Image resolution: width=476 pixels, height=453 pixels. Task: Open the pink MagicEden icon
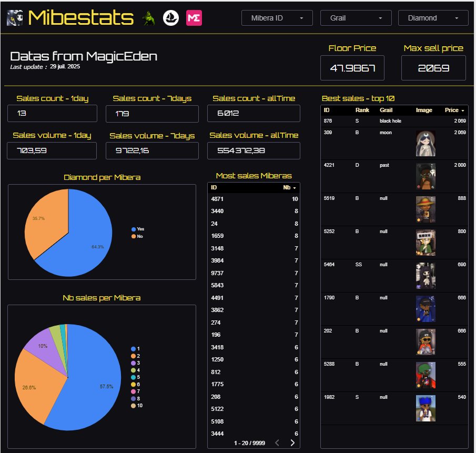(x=194, y=17)
